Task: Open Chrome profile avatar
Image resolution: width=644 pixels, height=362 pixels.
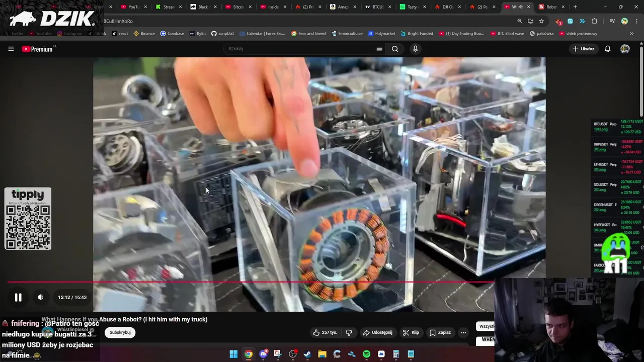Action: point(624,21)
